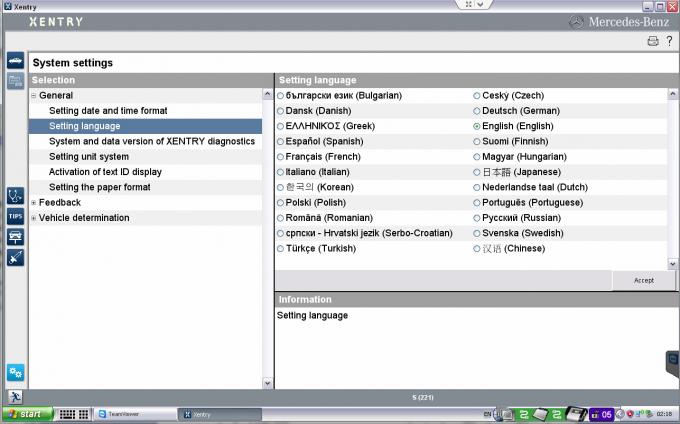Click the exit running-man icon
The image size is (680, 424).
pyautogui.click(x=15, y=397)
